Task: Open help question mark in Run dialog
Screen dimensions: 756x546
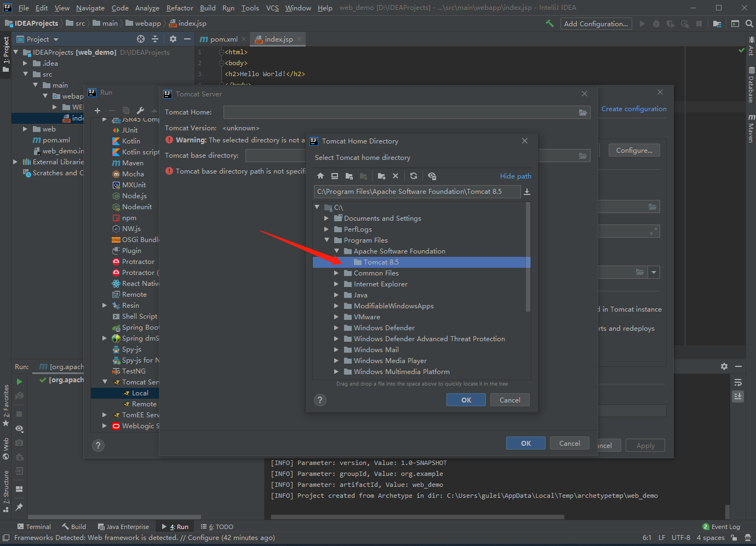Action: click(x=98, y=445)
